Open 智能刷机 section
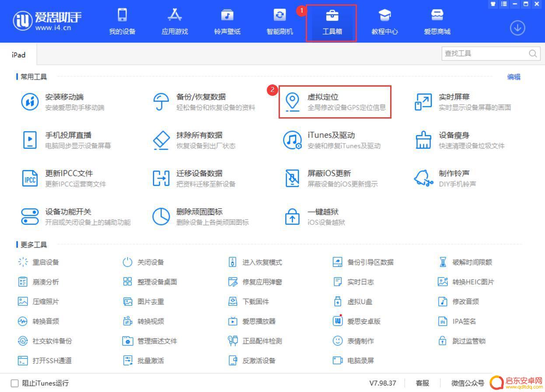 [280, 21]
